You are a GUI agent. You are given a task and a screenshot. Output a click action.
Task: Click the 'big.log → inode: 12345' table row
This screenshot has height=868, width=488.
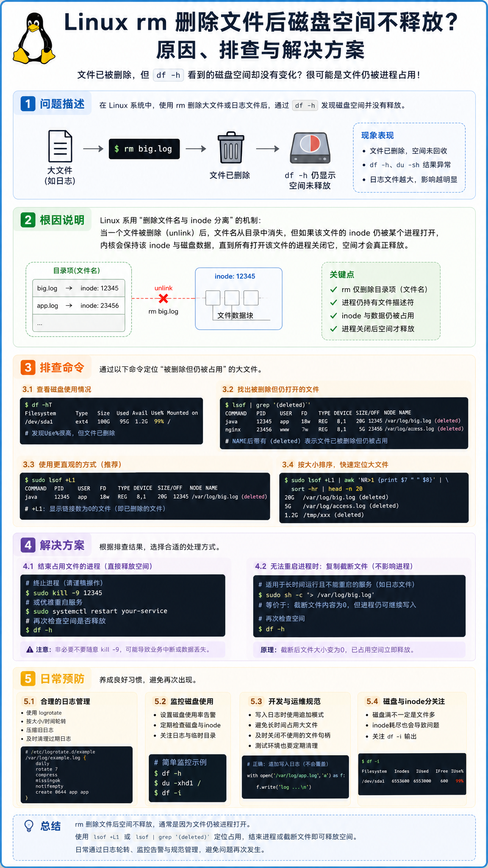pyautogui.click(x=79, y=288)
